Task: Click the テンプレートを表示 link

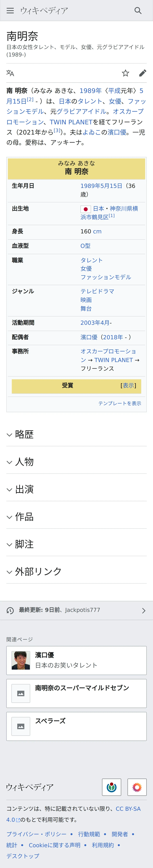Action: coord(120,403)
